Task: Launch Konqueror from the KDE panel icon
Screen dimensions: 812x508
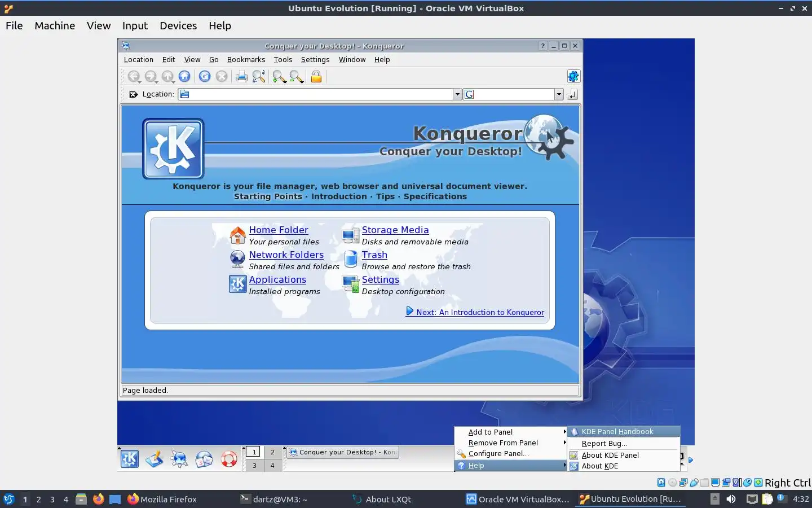Action: (x=179, y=459)
